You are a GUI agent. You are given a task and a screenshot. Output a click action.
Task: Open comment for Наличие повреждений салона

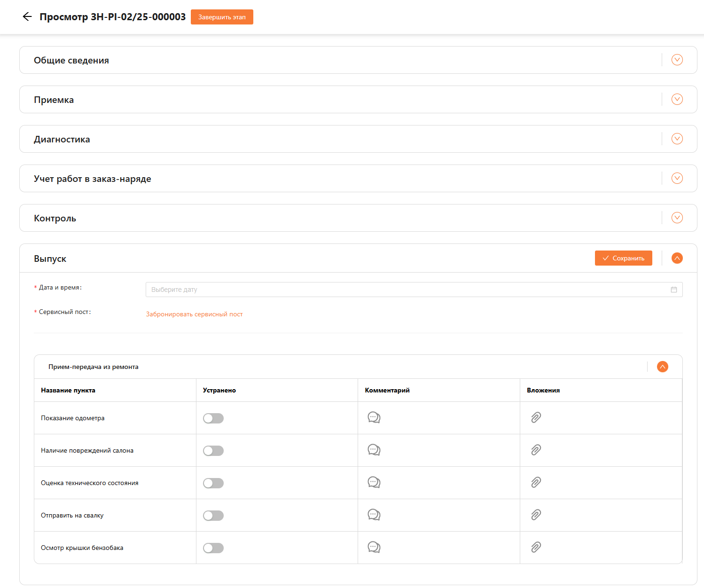click(x=374, y=450)
